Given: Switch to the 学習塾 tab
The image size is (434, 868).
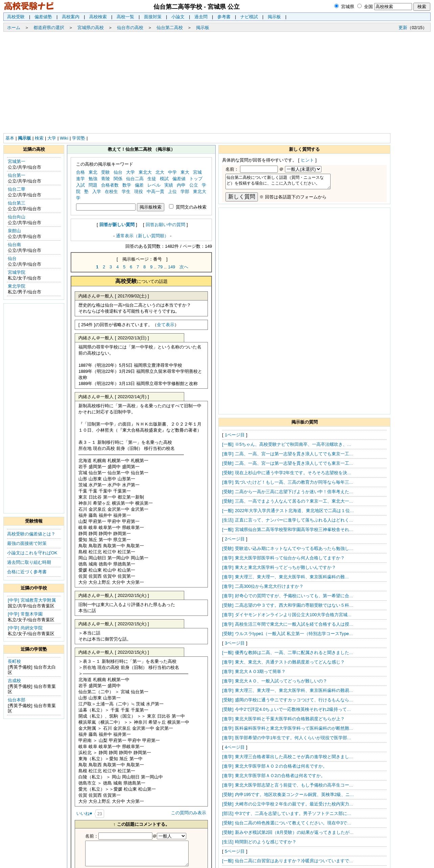Looking at the screenshot, I should pos(78,138).
